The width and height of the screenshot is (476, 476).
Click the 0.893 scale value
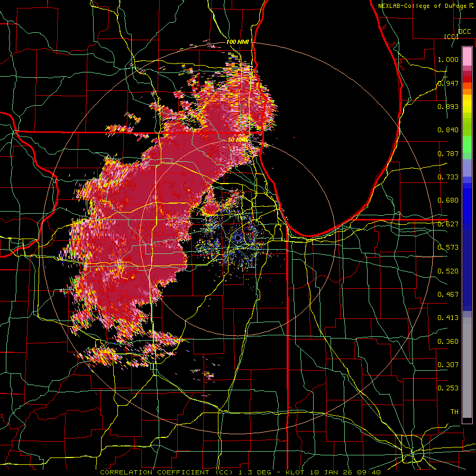(x=448, y=106)
